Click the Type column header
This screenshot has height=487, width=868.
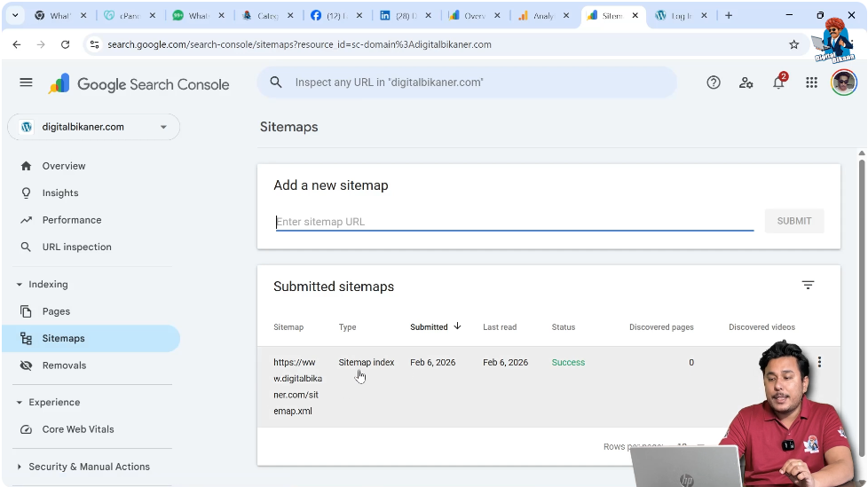point(347,327)
